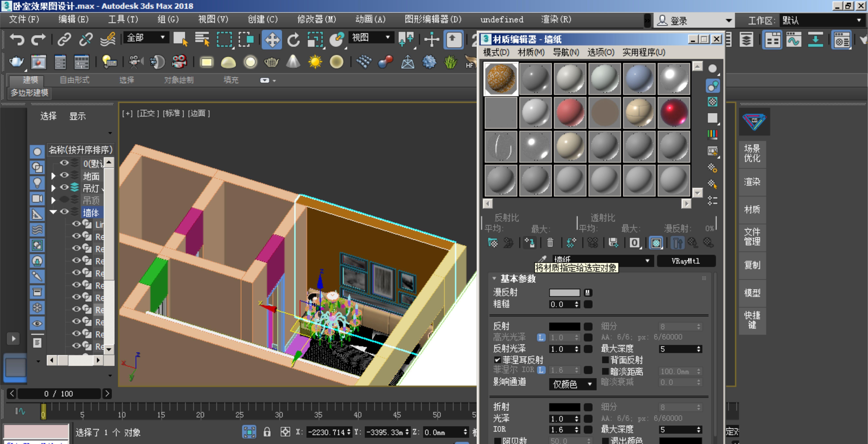Collapse the 墙体 layer tree
The image size is (868, 444).
[x=53, y=212]
